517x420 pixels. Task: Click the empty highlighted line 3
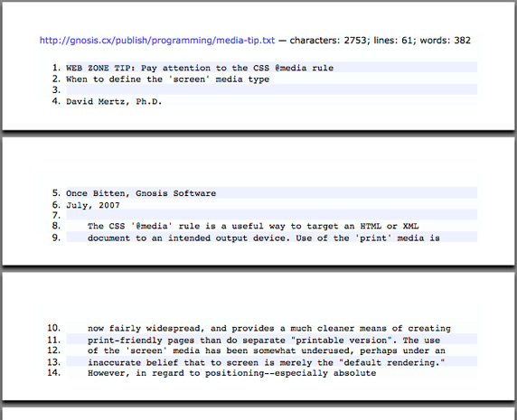click(271, 89)
